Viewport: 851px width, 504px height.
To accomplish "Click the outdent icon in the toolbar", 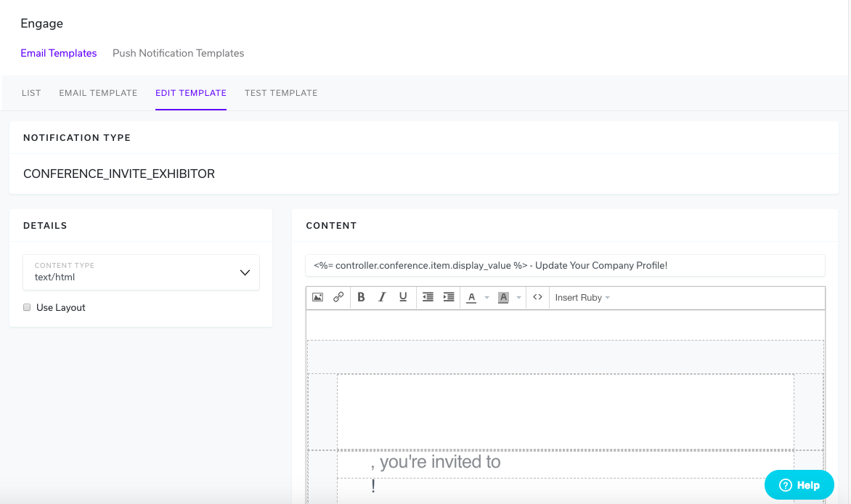I will 428,297.
